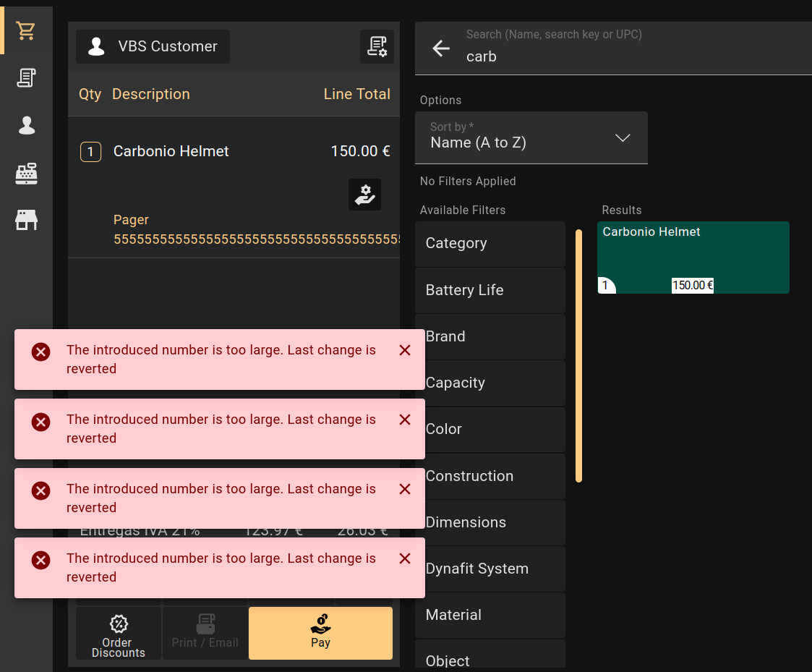Open the customers icon in sidebar
812x672 pixels.
[27, 126]
